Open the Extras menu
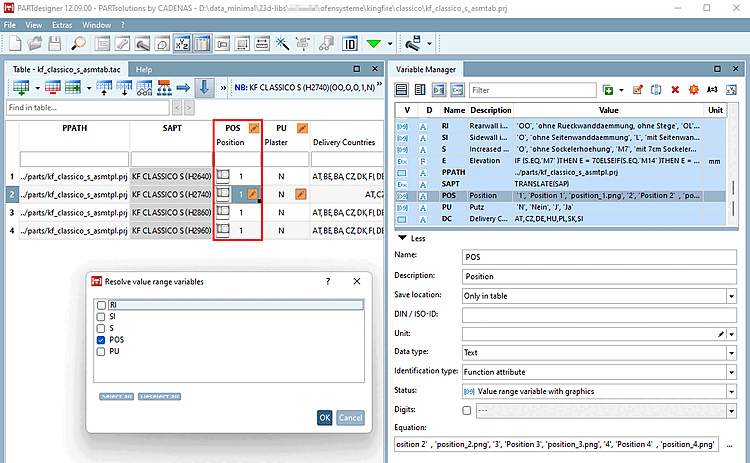The height and width of the screenshot is (463, 750). (62, 23)
